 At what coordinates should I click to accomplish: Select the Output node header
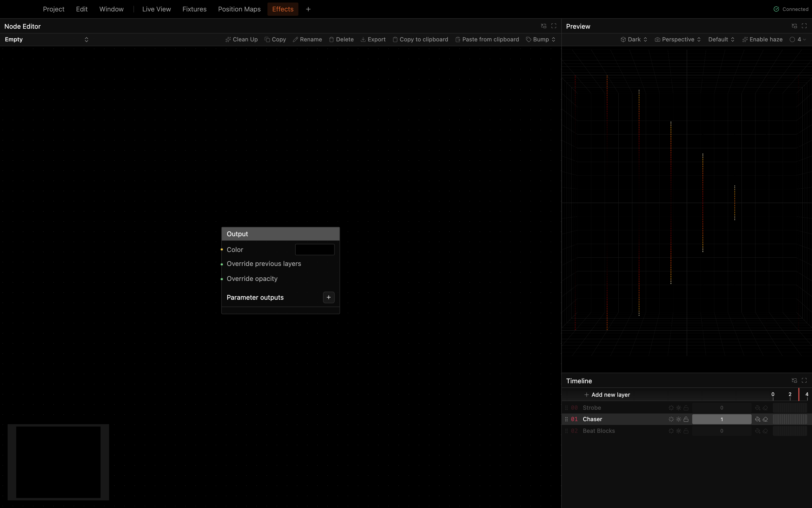[x=280, y=234]
